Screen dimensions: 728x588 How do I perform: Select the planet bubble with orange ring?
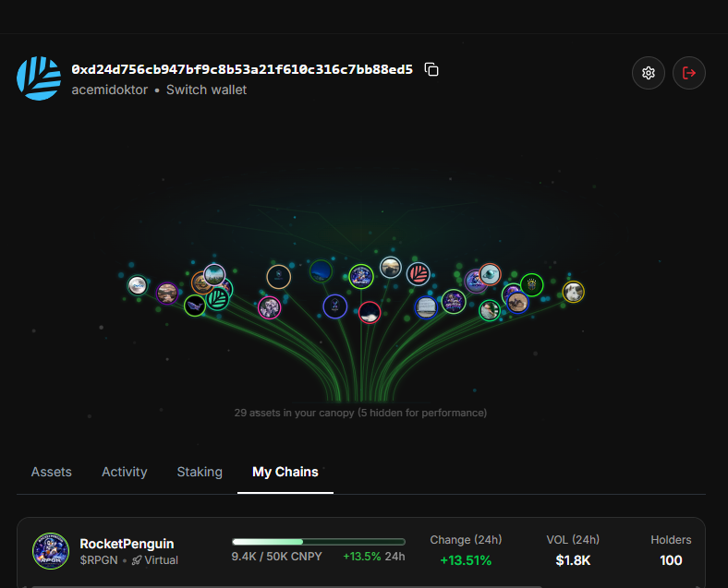point(490,274)
